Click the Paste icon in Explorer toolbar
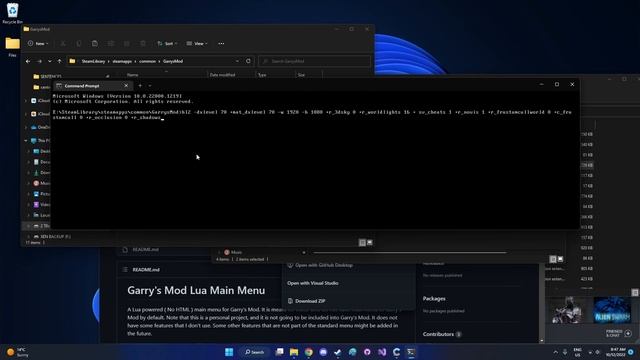This screenshot has height=360, width=640. [95, 43]
